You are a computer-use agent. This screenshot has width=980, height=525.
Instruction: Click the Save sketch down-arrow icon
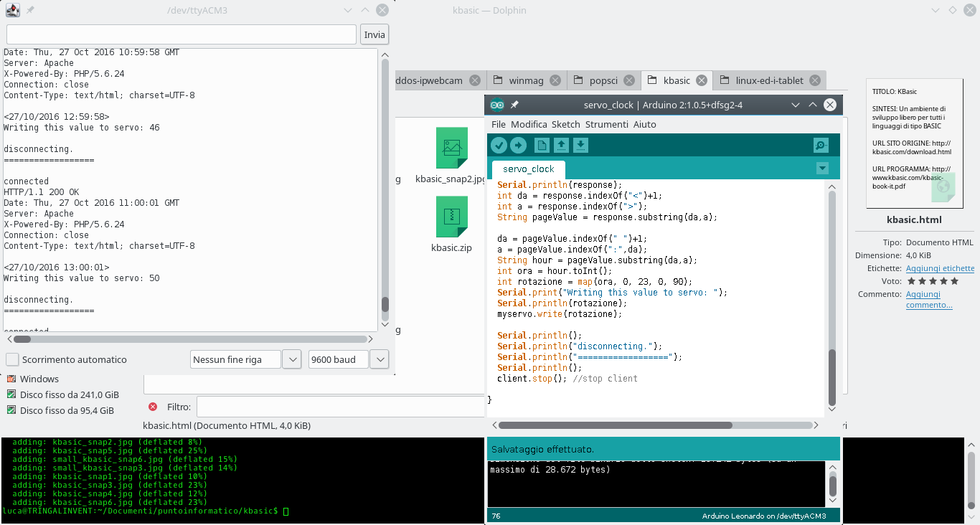(581, 146)
